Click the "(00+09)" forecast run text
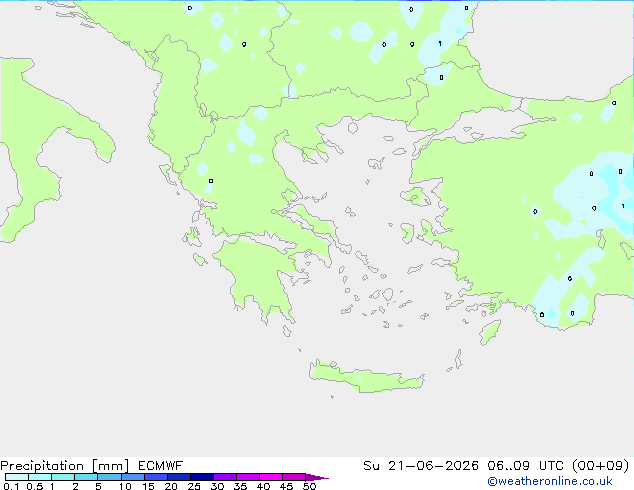 point(601,466)
